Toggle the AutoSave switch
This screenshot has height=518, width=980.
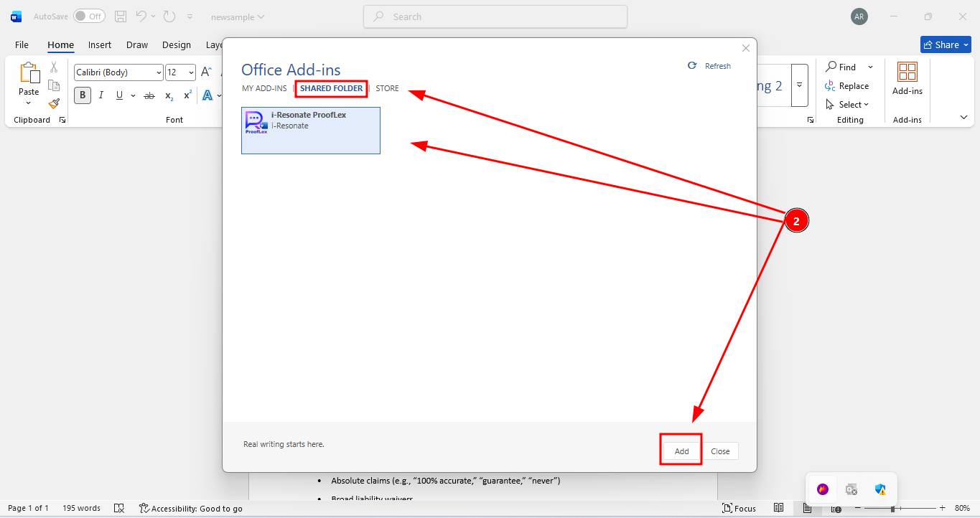coord(89,17)
